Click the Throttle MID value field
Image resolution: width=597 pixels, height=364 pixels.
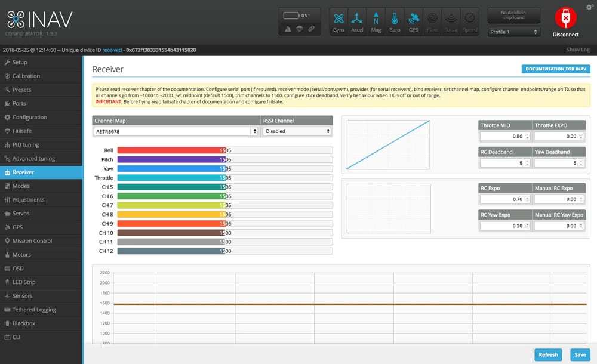[x=505, y=136]
